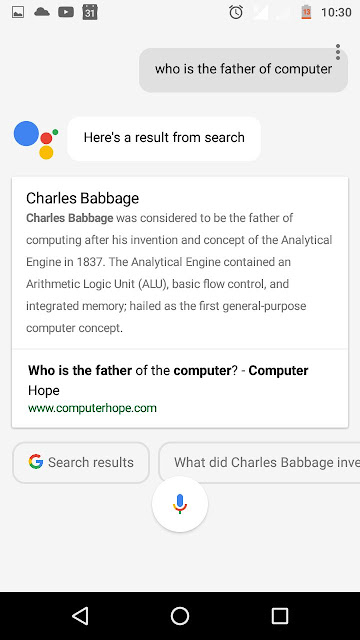Tap the cloud notification icon
This screenshot has height=640, width=360.
[42, 12]
